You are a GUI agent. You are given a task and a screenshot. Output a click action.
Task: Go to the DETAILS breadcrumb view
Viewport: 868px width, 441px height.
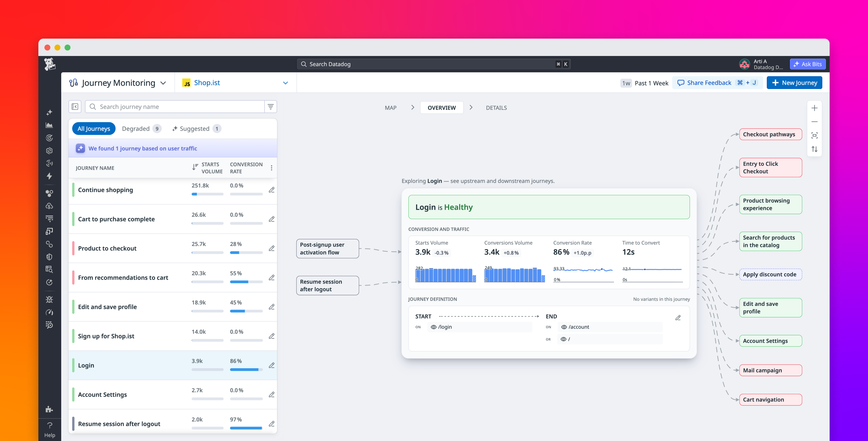coord(496,108)
